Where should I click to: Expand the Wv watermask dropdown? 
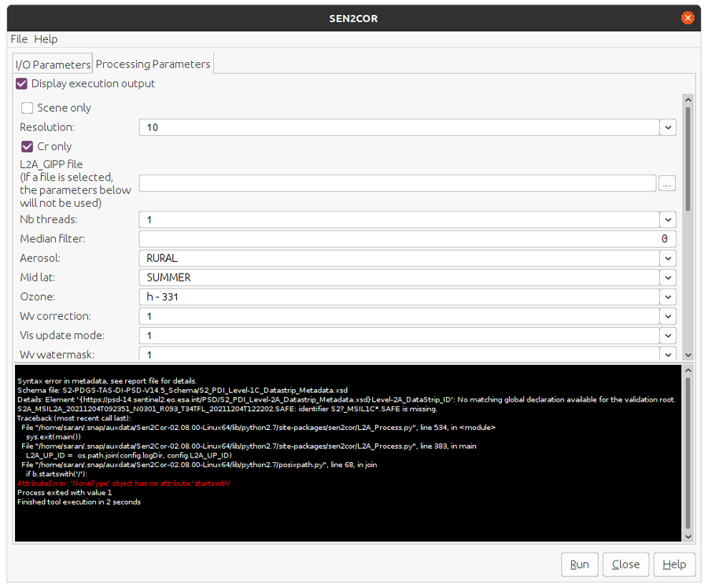(x=668, y=354)
